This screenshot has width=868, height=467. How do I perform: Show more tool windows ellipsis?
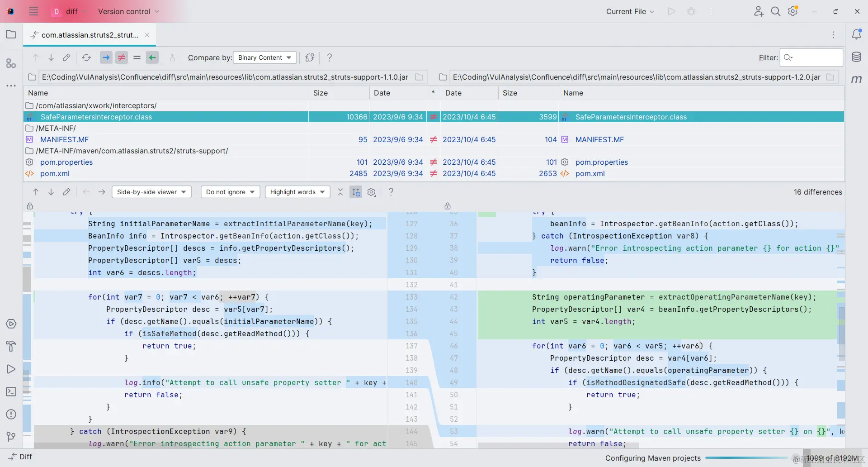11,86
